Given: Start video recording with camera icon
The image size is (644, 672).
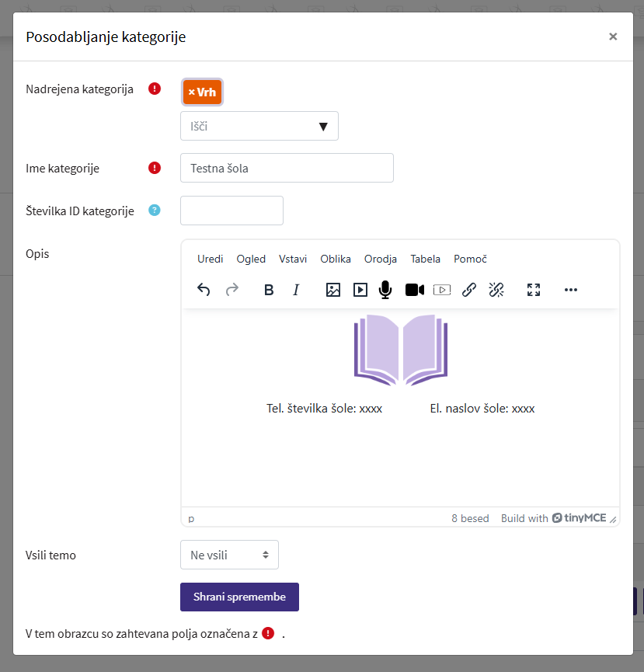Looking at the screenshot, I should tap(414, 290).
